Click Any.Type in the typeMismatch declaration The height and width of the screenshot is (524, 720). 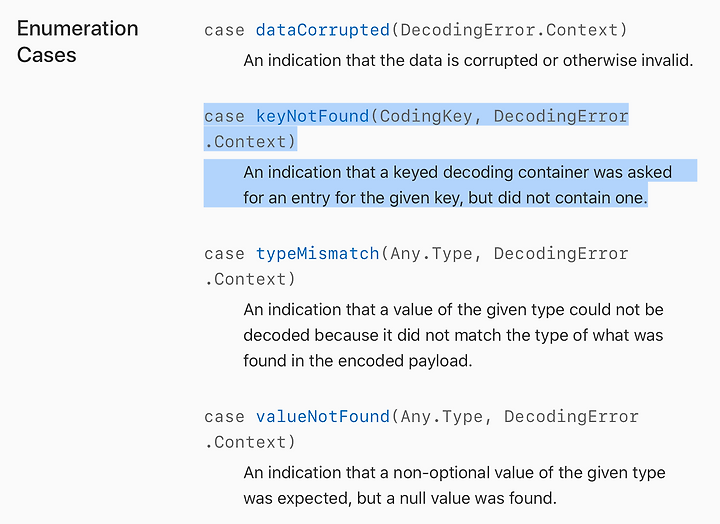click(x=431, y=254)
